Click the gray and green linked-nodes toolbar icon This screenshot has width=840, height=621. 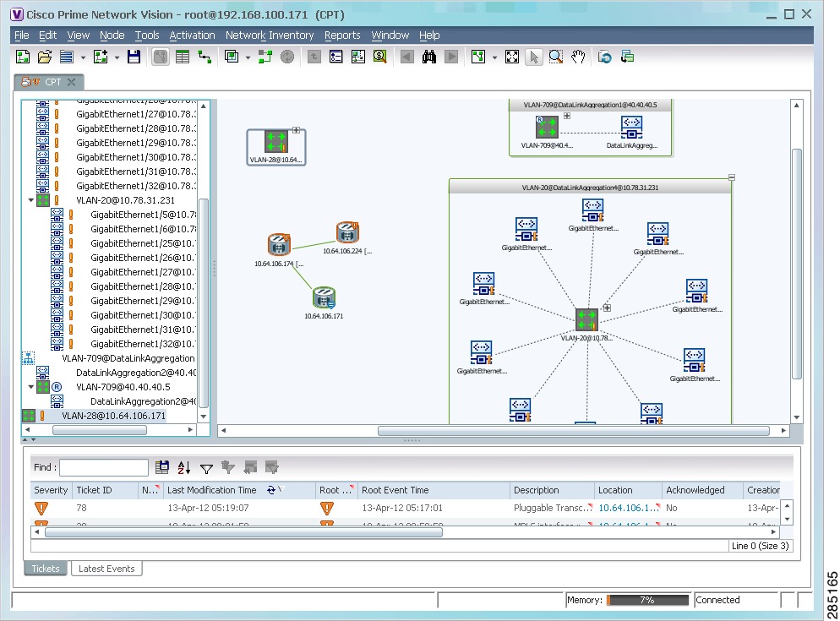click(x=265, y=57)
